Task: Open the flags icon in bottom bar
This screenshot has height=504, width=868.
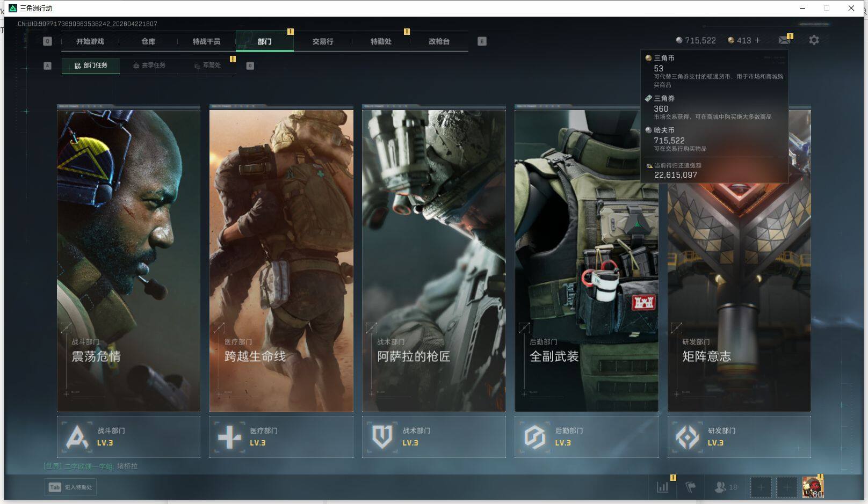Action: coord(691,487)
